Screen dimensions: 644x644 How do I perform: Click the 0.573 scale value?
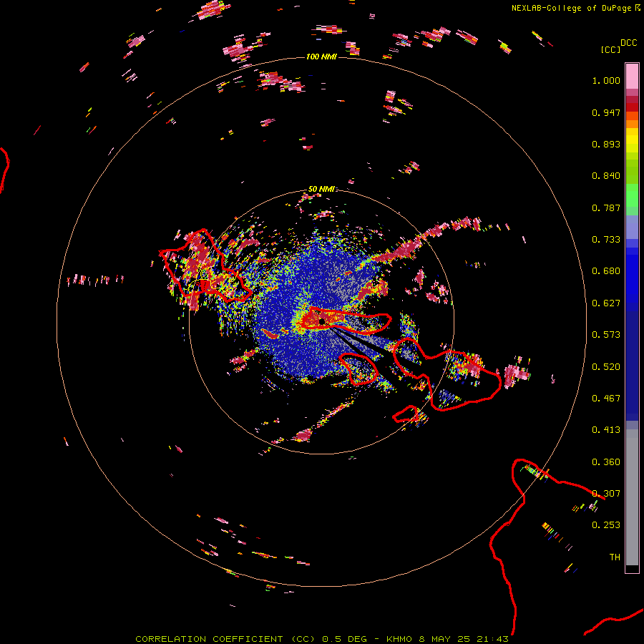tap(606, 335)
